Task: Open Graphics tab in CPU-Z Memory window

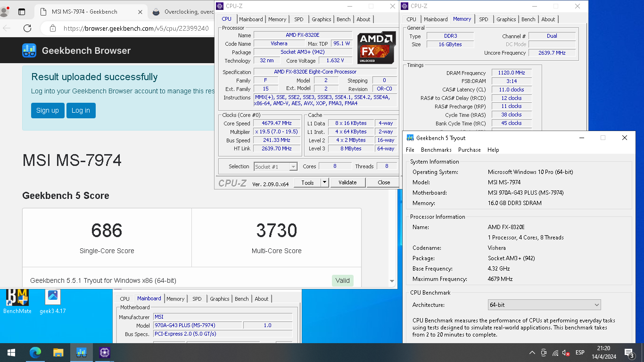Action: 506,19
